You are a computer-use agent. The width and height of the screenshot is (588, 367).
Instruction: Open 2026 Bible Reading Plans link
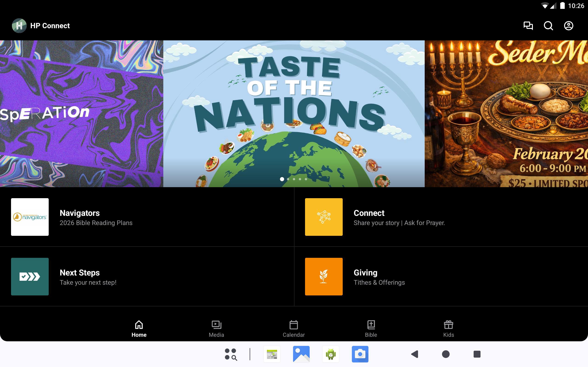click(x=96, y=223)
